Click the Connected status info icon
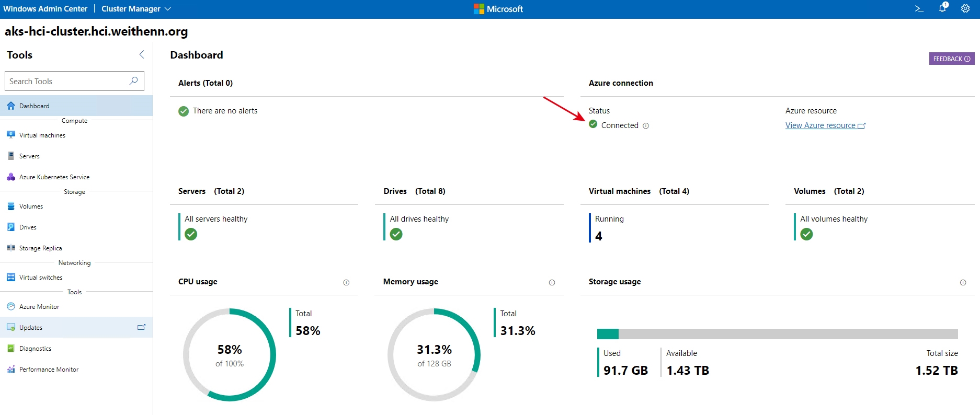980x415 pixels. [646, 126]
